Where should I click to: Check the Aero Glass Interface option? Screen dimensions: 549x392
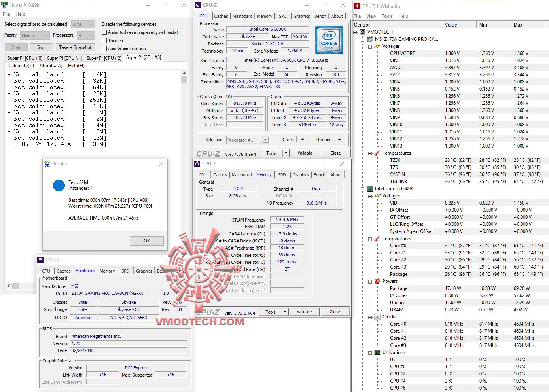pyautogui.click(x=104, y=49)
